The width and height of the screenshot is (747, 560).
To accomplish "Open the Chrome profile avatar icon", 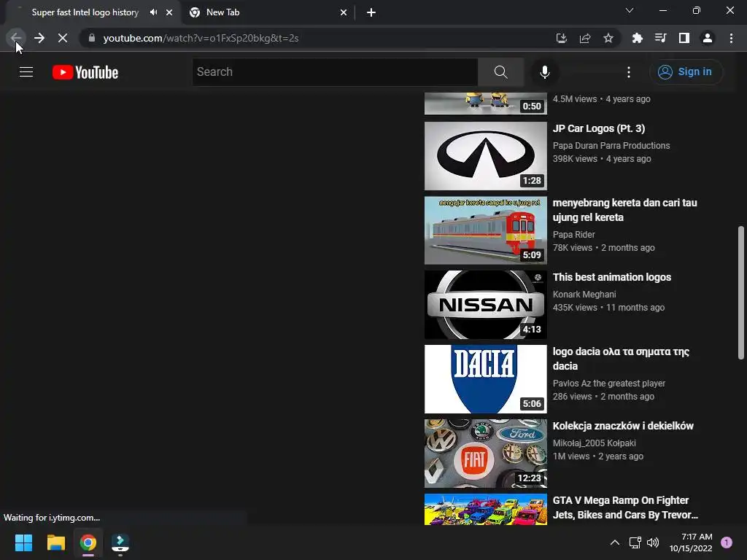I will pyautogui.click(x=708, y=38).
